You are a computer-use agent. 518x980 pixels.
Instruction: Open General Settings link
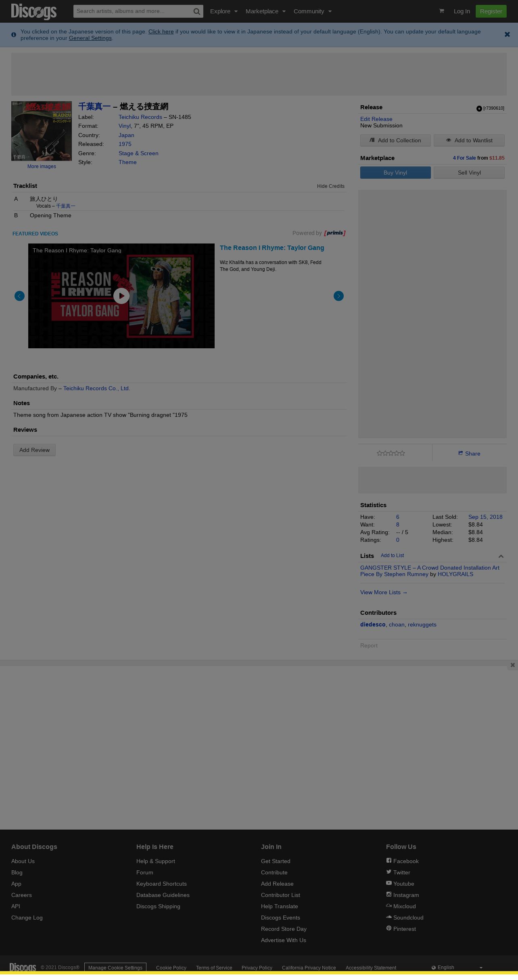[x=90, y=38]
